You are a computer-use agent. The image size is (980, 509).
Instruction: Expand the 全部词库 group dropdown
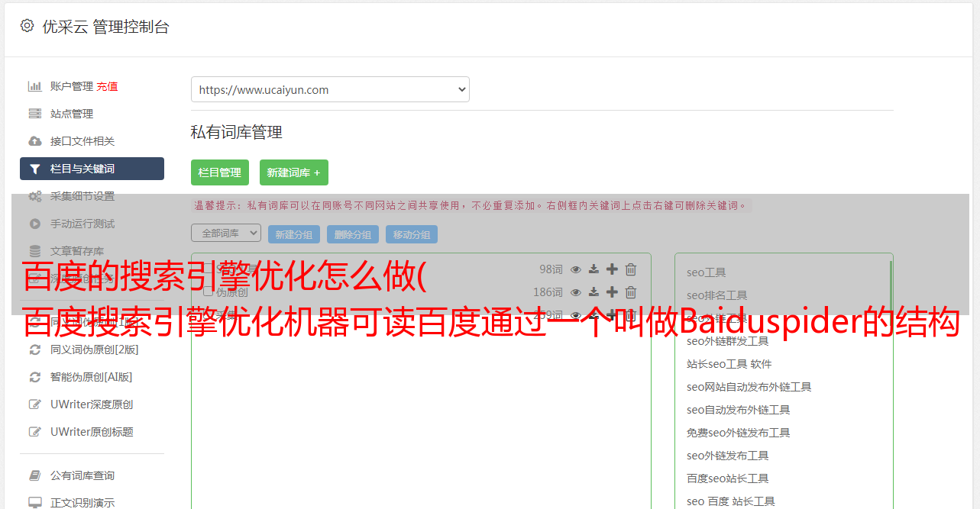(226, 233)
